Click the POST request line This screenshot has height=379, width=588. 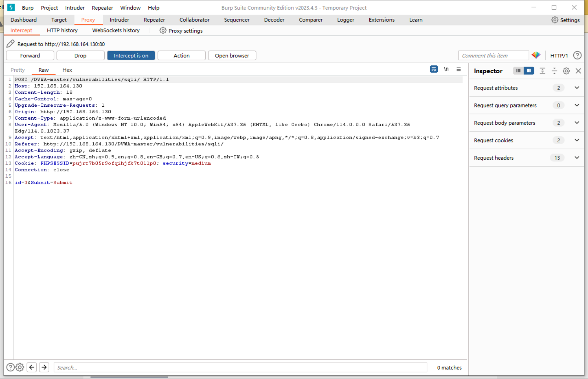[92, 79]
